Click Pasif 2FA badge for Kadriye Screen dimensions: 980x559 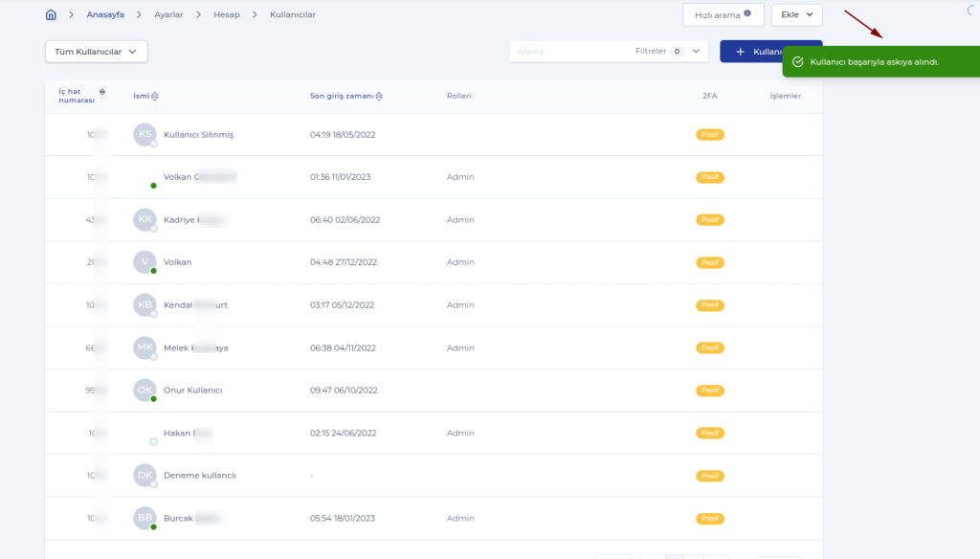click(710, 219)
